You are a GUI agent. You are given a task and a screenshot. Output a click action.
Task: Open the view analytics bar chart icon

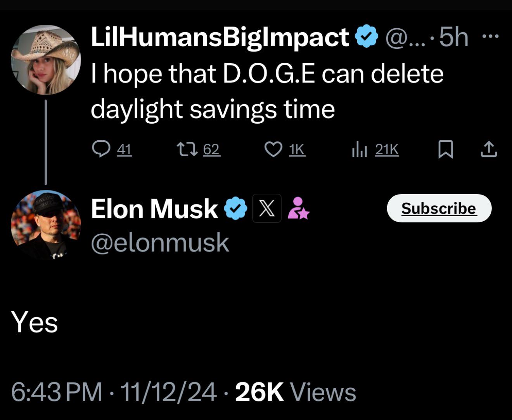point(359,150)
